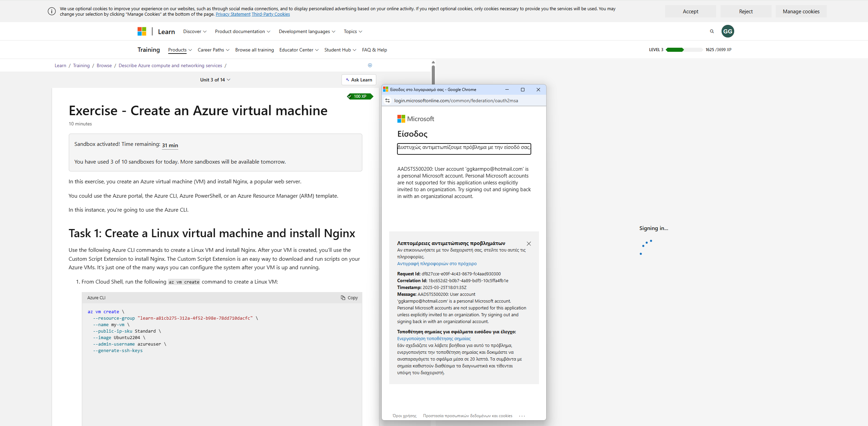Screen dimensions: 868x426
Task: Click the Azure CLI code block label
Action: coord(96,298)
